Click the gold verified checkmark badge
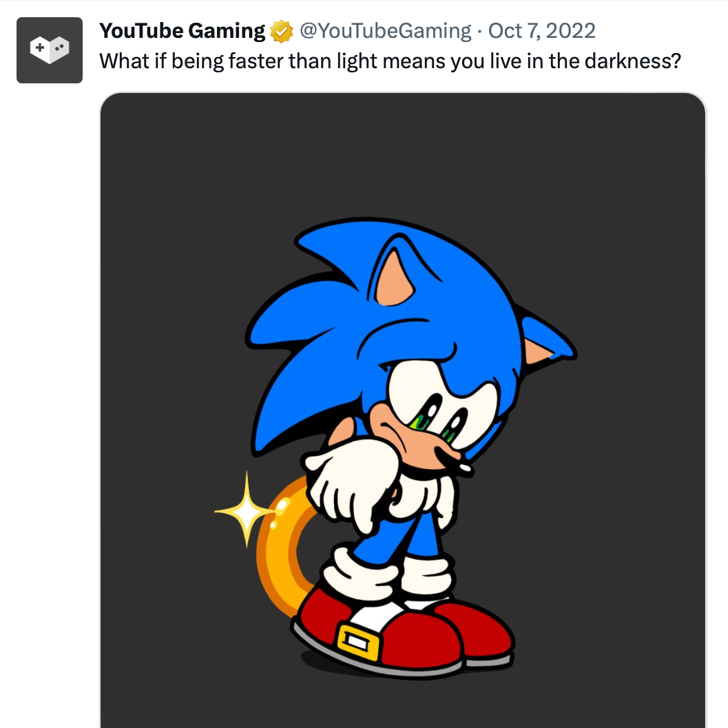 (281, 32)
